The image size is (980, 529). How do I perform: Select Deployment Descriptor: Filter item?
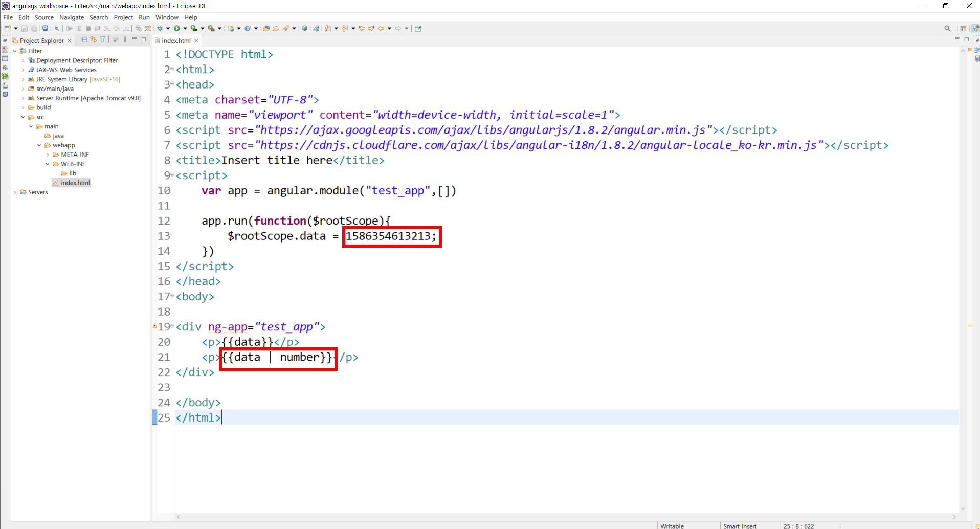coord(73,60)
